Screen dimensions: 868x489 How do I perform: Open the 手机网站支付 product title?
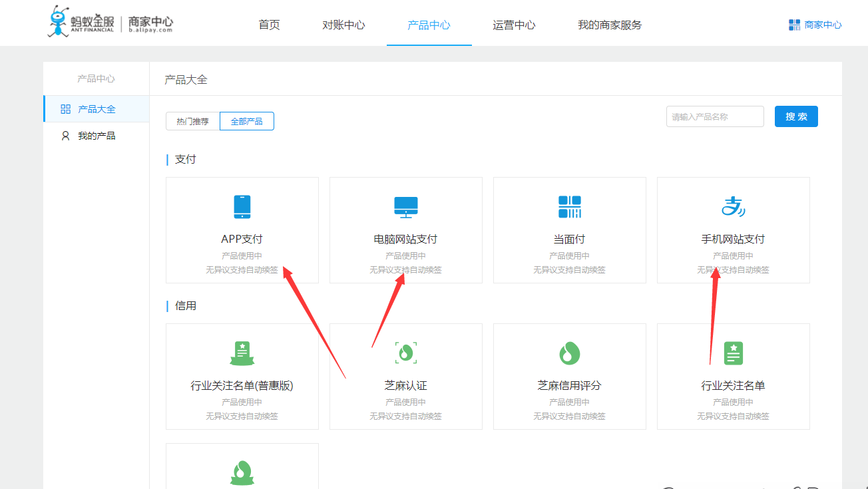click(734, 239)
